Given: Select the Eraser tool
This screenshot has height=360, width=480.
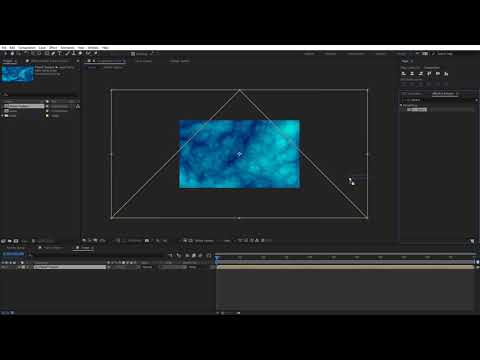Looking at the screenshot, I should 81,53.
